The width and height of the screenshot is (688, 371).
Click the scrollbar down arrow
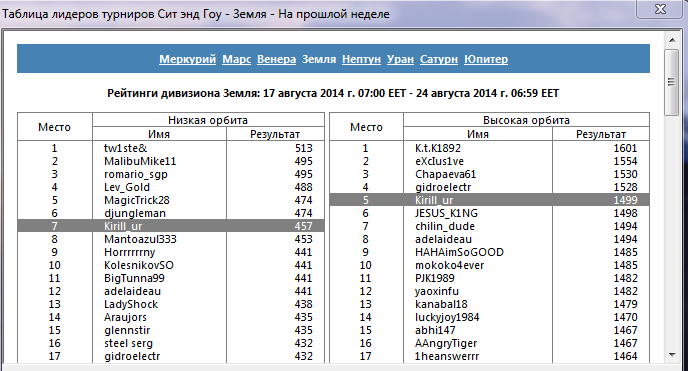pos(672,355)
